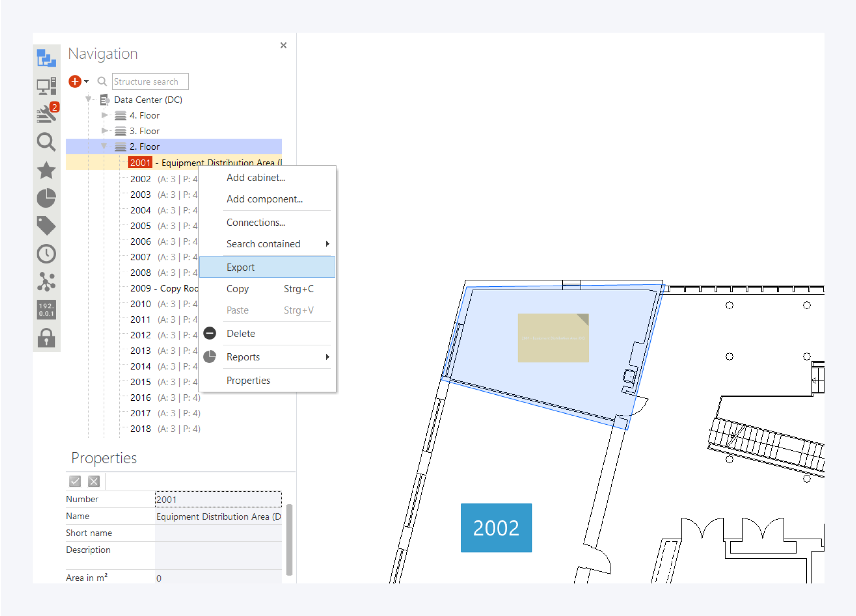This screenshot has width=856, height=616.
Task: Open Search contained submenu
Action: [264, 244]
